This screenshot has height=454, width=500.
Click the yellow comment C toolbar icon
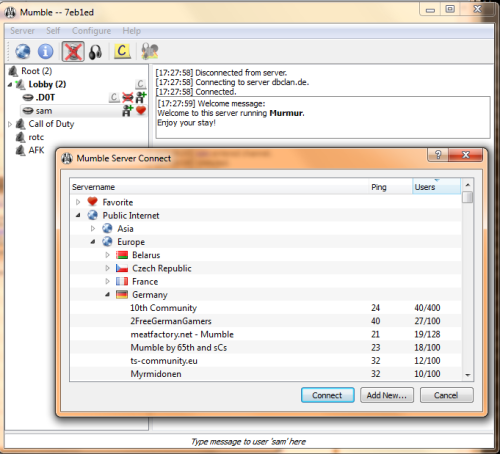coord(122,51)
